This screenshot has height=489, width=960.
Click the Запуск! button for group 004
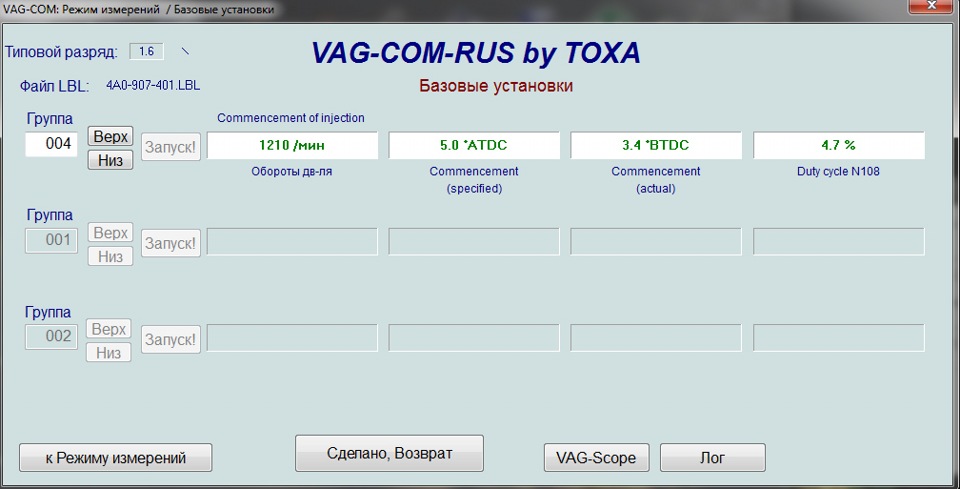coord(171,147)
